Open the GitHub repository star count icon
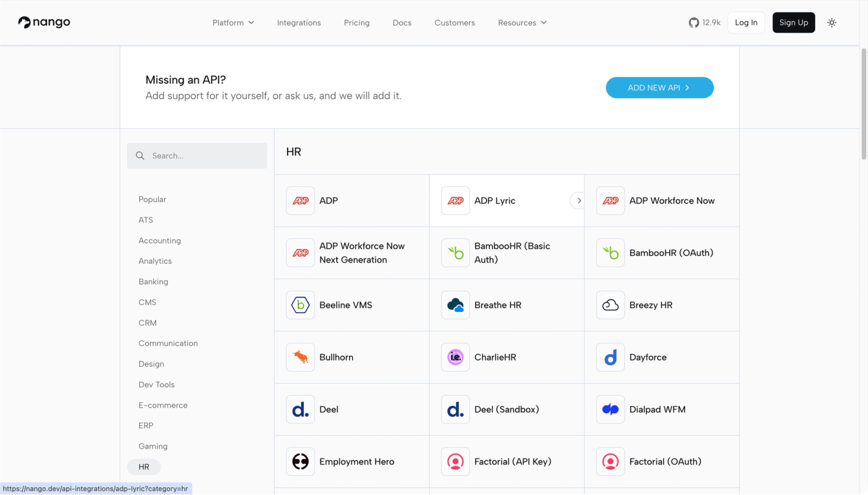The image size is (868, 495). point(694,22)
